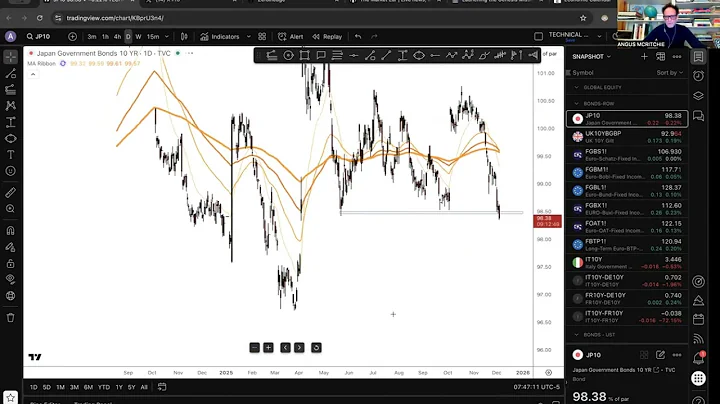
Task: Click the undo arrow
Action: click(x=358, y=37)
